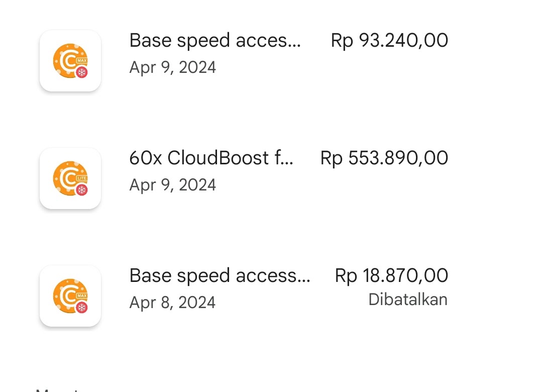541x392 pixels.
Task: Click the Dibatalkan status label
Action: pos(408,300)
